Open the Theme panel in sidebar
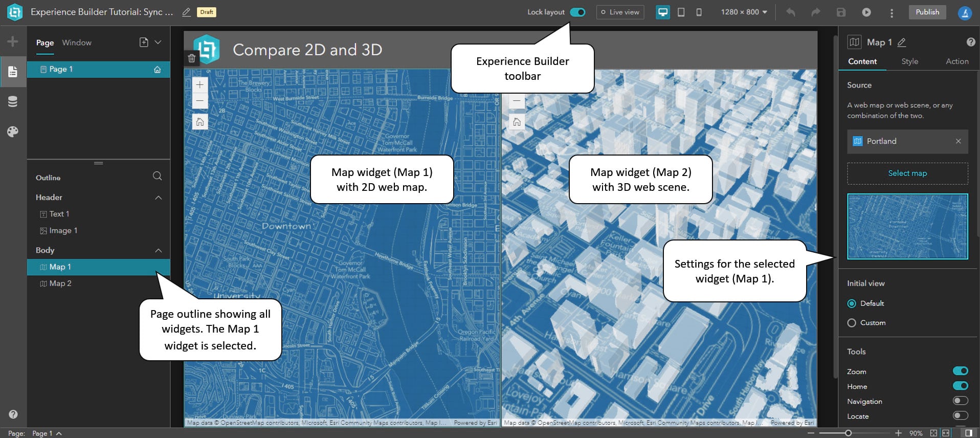Viewport: 980px width, 438px height. [13, 132]
